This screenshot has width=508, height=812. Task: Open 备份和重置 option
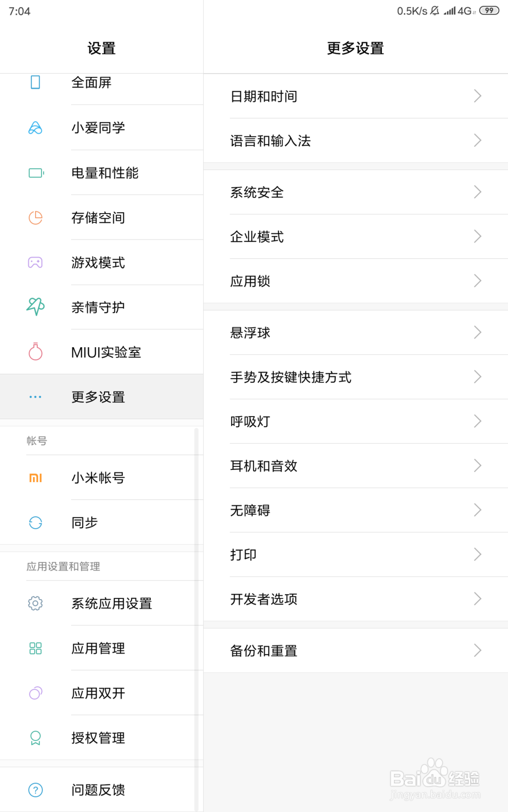(356, 651)
